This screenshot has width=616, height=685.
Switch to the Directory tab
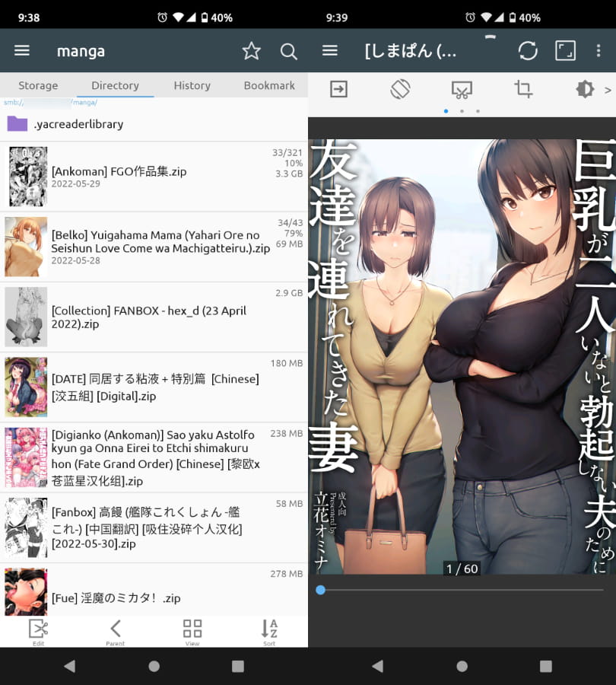(x=116, y=85)
